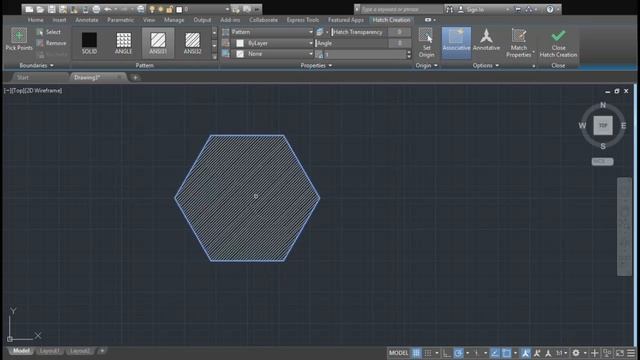Open the Home ribbon tab
Image resolution: width=640 pixels, height=360 pixels.
point(36,20)
